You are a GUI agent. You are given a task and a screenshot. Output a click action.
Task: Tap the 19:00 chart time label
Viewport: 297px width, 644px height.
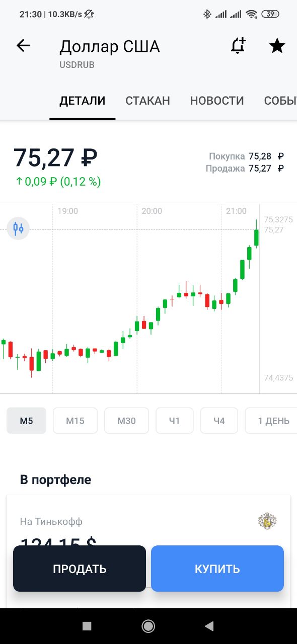(67, 211)
